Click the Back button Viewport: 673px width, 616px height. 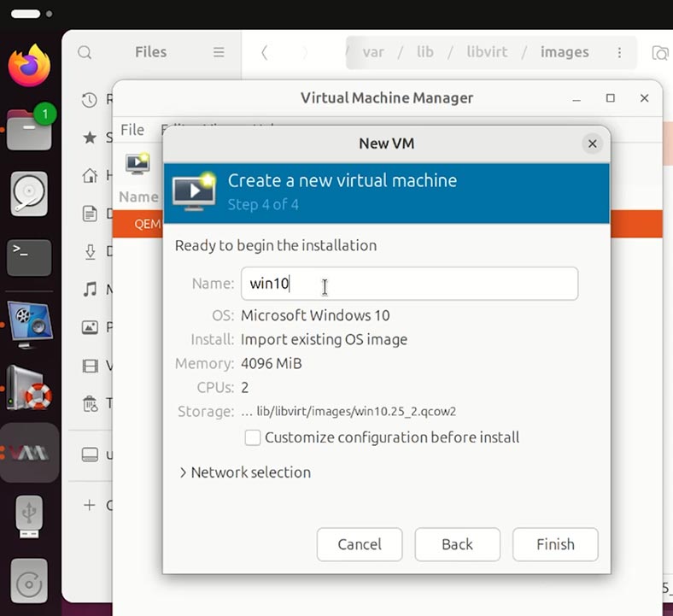457,544
